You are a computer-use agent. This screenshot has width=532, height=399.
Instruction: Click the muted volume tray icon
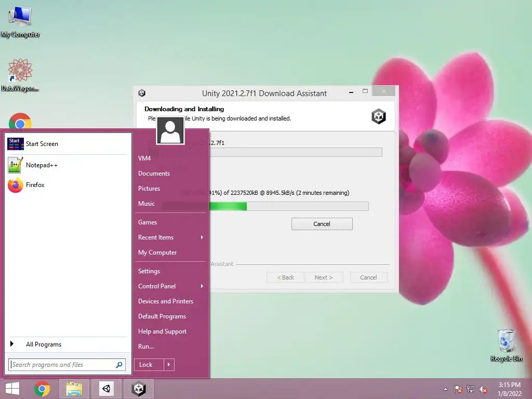click(x=483, y=389)
